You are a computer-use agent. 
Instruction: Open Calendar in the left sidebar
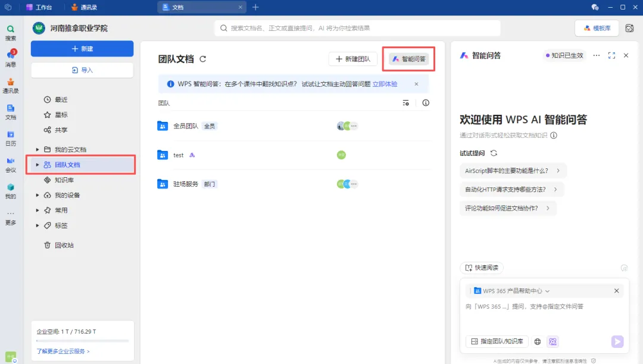click(x=11, y=139)
